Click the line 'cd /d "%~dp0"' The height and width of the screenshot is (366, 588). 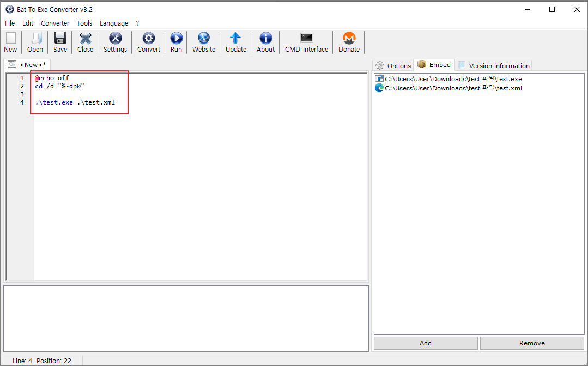tap(59, 86)
